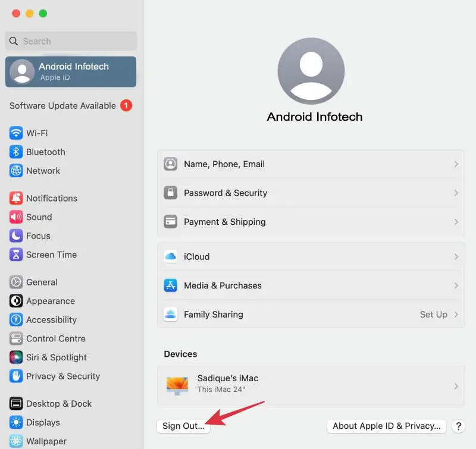Image resolution: width=476 pixels, height=449 pixels.
Task: Click the Payment & Shipping card icon
Action: click(x=171, y=222)
